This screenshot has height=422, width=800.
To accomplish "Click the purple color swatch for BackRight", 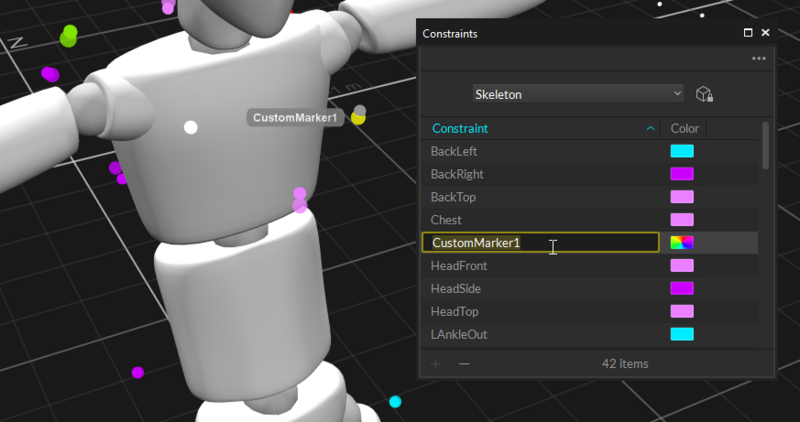I will 682,175.
